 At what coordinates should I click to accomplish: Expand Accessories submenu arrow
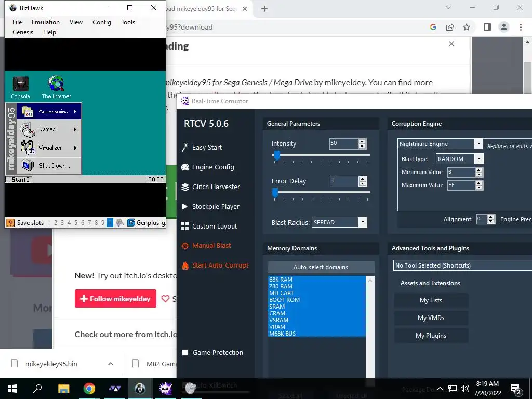tap(75, 111)
